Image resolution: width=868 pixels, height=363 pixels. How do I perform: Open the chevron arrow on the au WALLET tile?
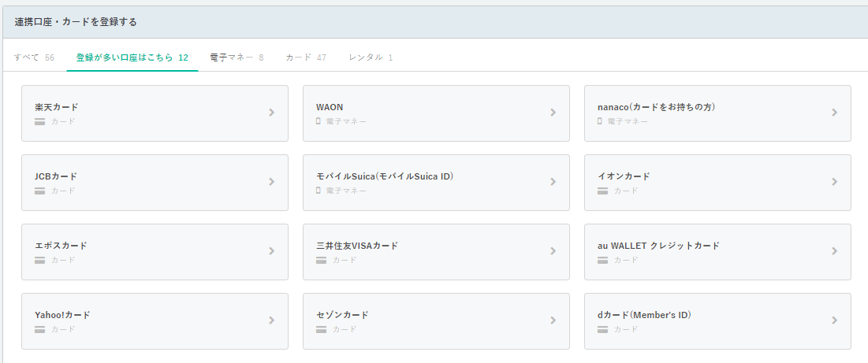(x=835, y=251)
